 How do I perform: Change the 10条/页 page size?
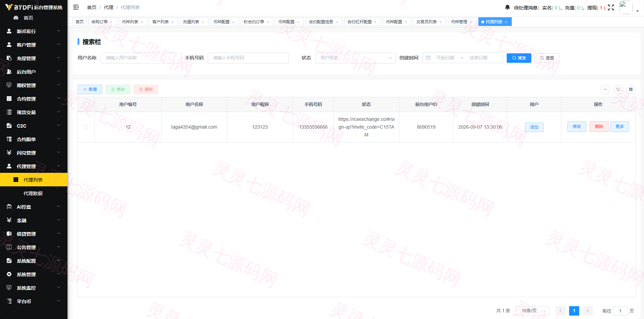tap(532, 311)
